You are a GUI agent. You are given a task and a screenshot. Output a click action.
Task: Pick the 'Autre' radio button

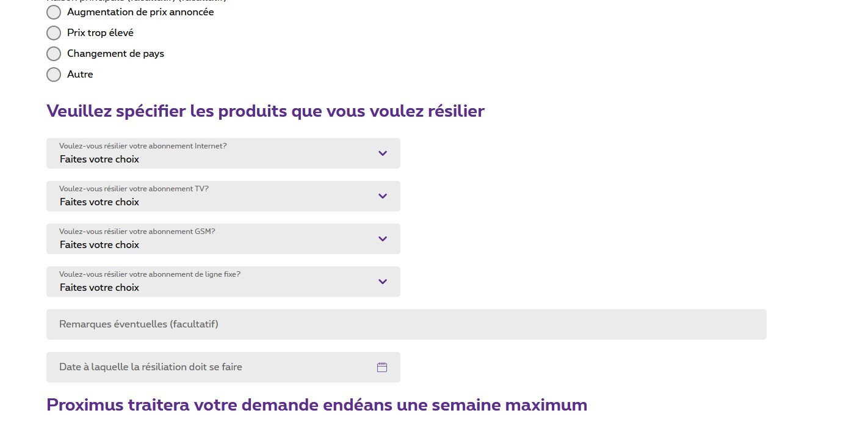tap(54, 75)
